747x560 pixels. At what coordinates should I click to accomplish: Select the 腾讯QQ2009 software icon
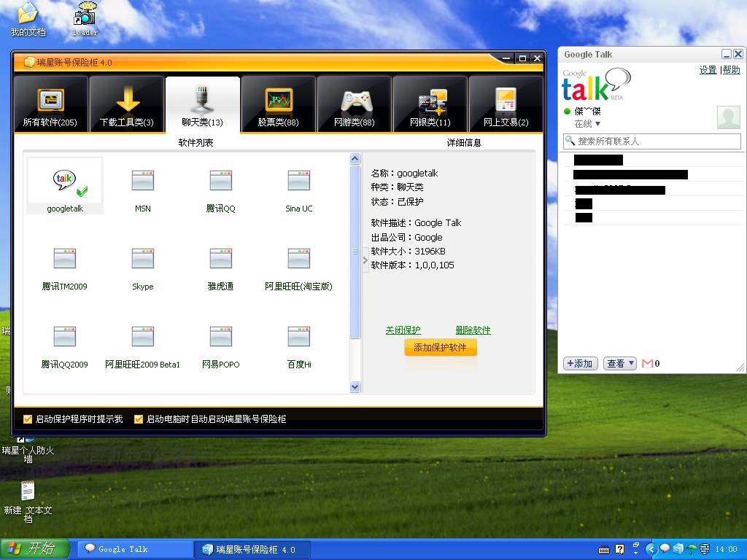click(65, 336)
